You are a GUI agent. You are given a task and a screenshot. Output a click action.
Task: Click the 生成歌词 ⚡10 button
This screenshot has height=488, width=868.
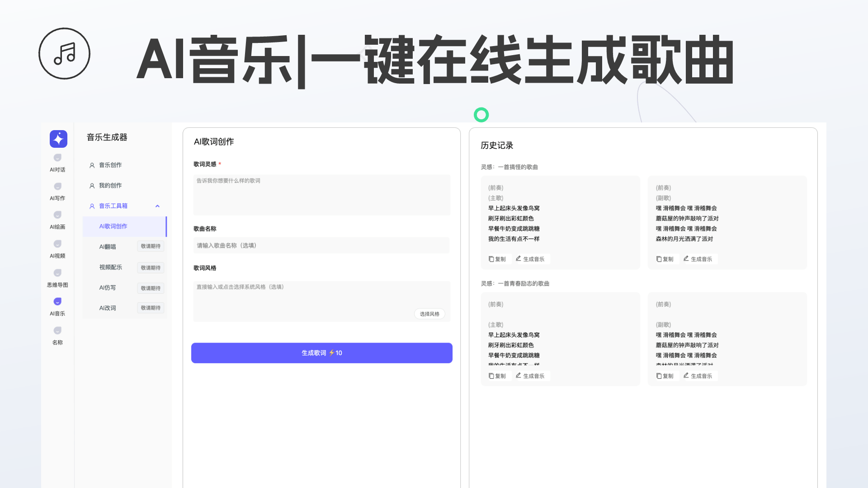click(x=321, y=353)
